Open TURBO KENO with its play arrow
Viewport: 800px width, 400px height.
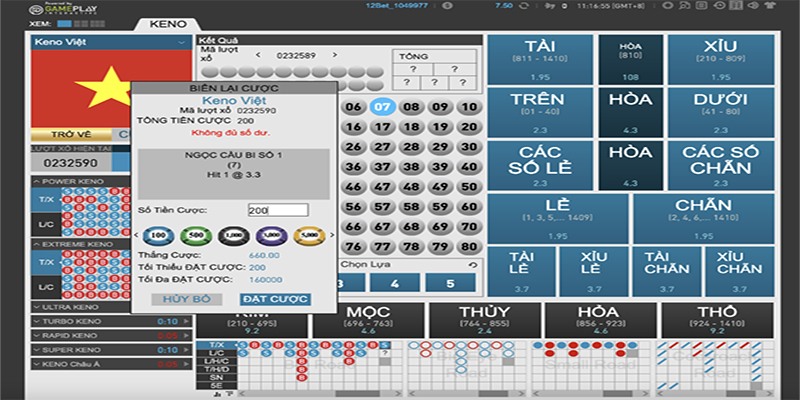coord(186,321)
